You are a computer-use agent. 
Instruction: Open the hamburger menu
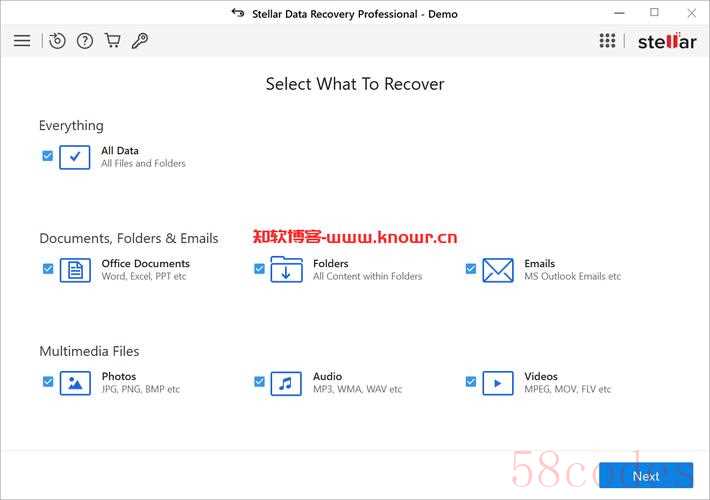click(x=22, y=41)
